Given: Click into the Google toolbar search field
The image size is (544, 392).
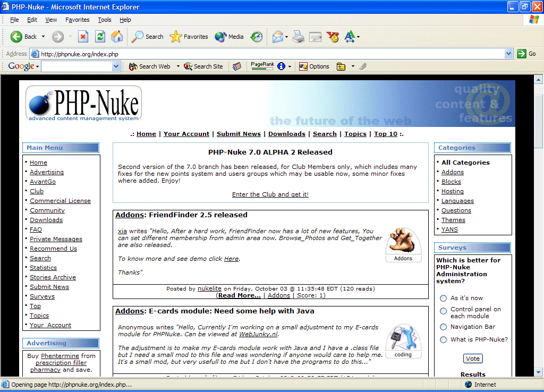Looking at the screenshot, I should (x=77, y=66).
